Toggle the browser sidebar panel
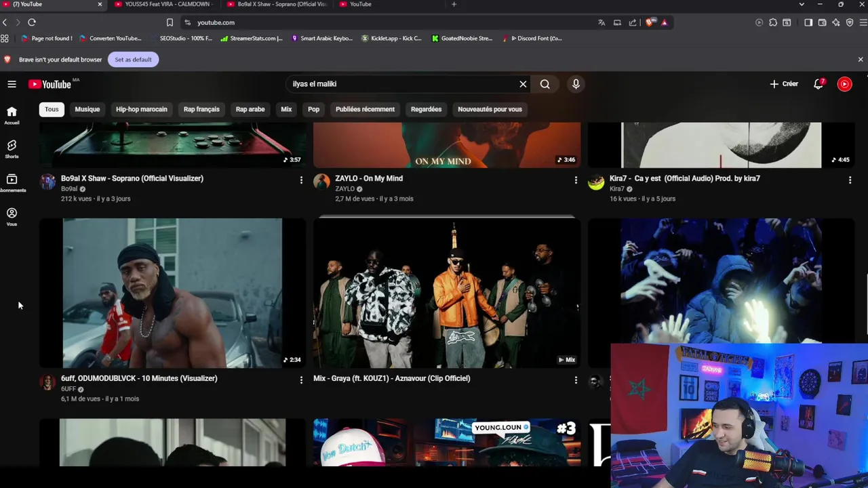 pyautogui.click(x=808, y=22)
